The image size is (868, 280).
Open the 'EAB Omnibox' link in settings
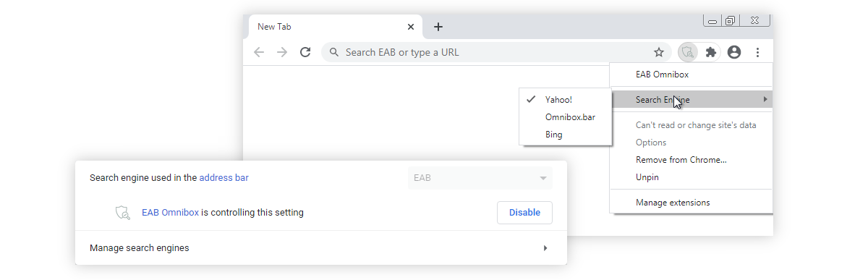click(170, 213)
